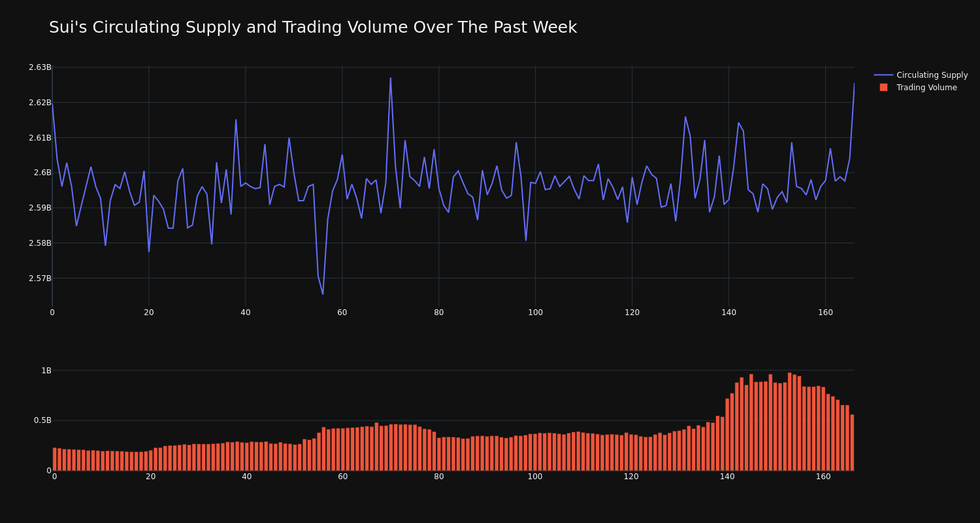Click x-axis label 140 of supply chart
980x523 pixels.
point(728,312)
